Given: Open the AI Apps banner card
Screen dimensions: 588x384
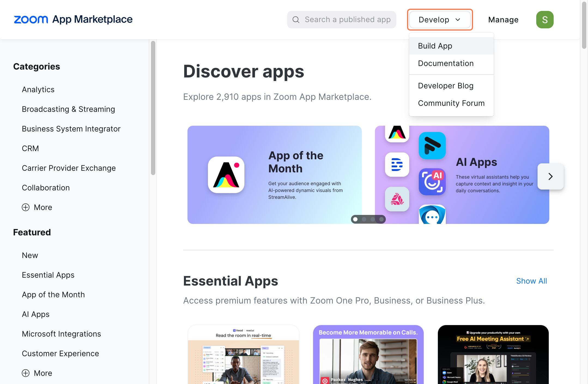Looking at the screenshot, I should [x=462, y=175].
